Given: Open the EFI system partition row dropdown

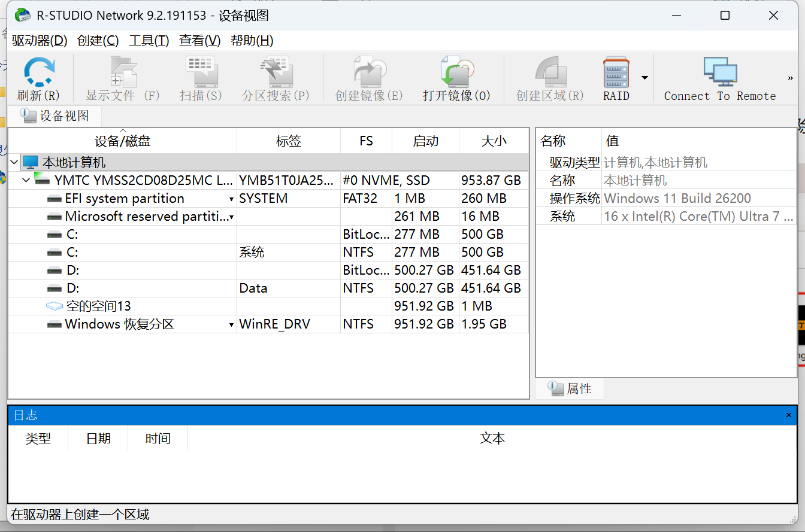Looking at the screenshot, I should pyautogui.click(x=231, y=199).
